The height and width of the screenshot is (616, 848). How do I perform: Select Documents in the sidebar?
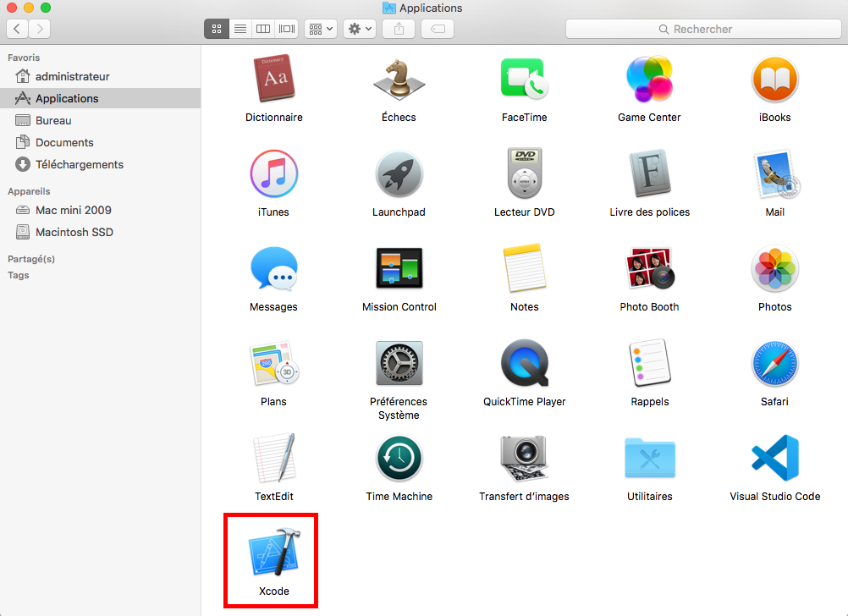(64, 142)
